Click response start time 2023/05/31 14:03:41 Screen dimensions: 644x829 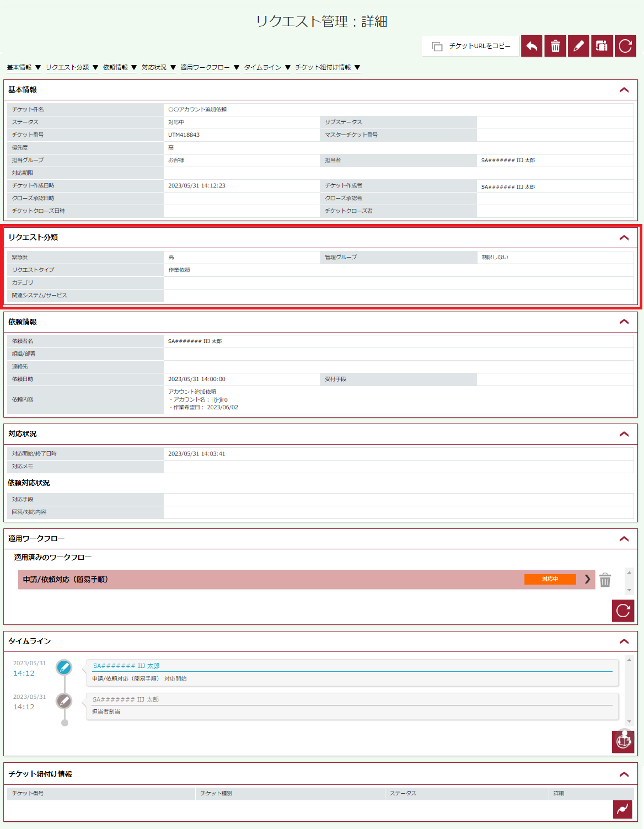(197, 454)
